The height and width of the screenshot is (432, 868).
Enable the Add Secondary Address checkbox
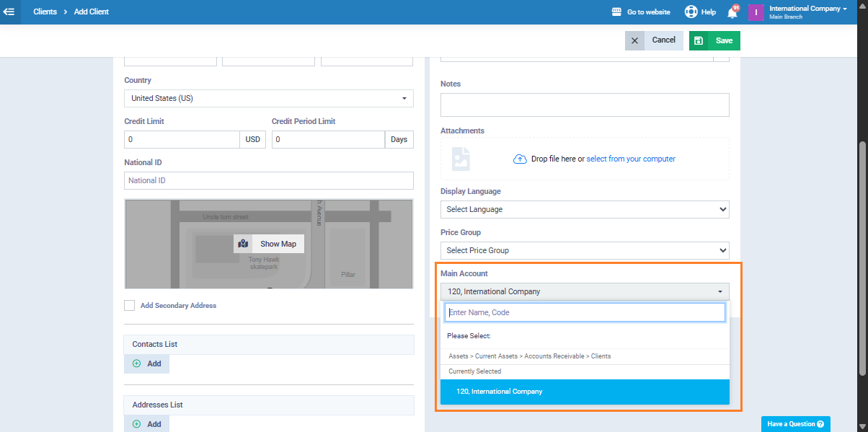[x=130, y=306]
